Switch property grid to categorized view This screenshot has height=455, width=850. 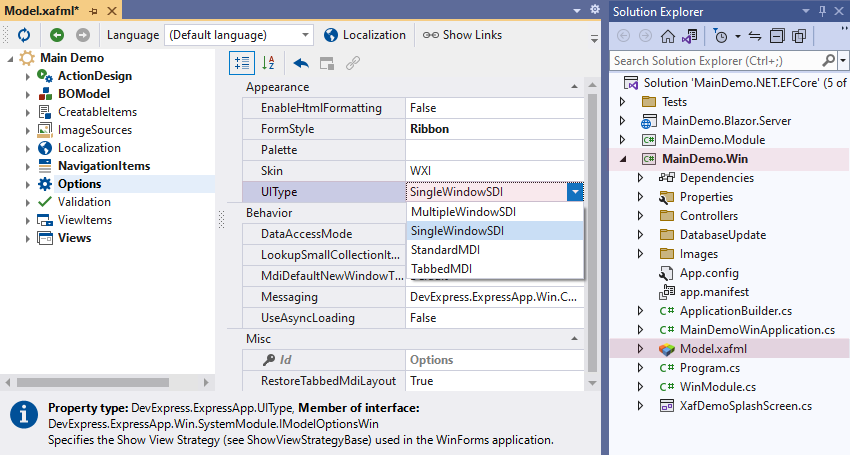242,63
